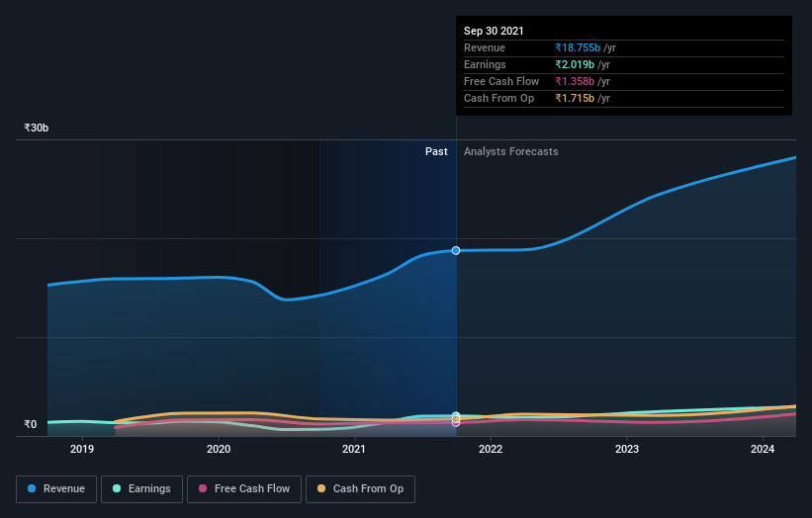The width and height of the screenshot is (812, 518).
Task: Click the 2020 x-axis label
Action: click(219, 449)
